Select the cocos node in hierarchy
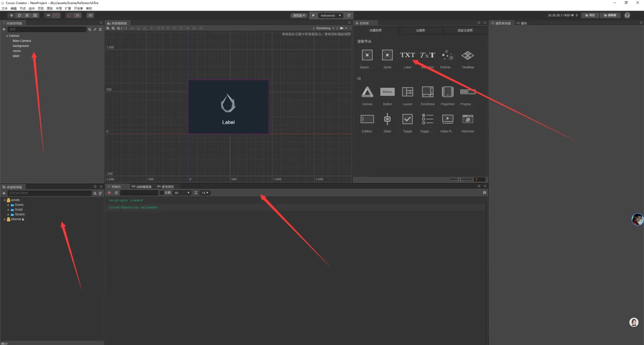644x345 pixels. coord(17,51)
